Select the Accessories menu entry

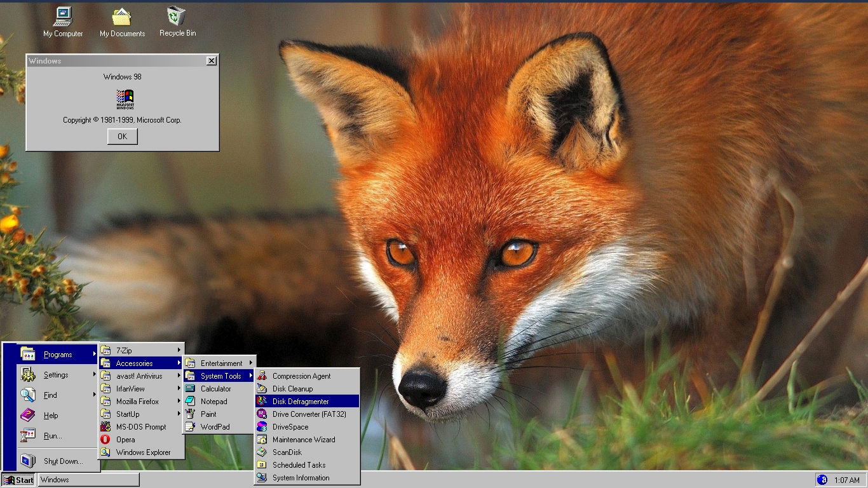click(141, 363)
